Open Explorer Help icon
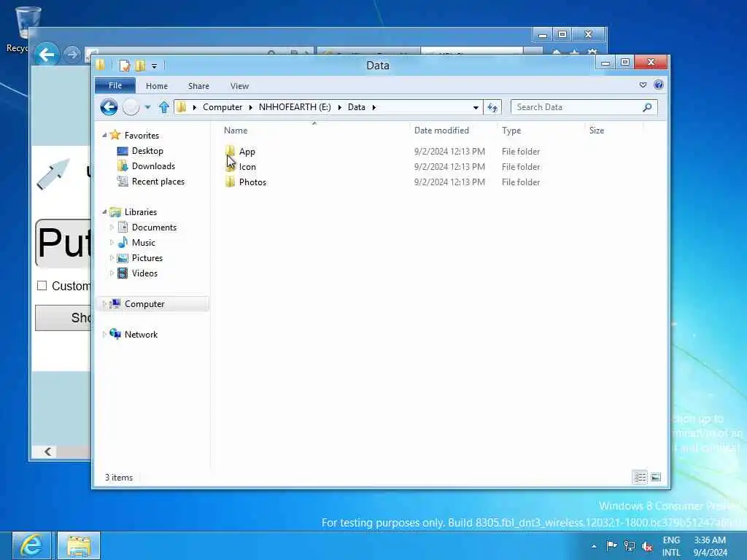This screenshot has width=747, height=560. [x=659, y=85]
